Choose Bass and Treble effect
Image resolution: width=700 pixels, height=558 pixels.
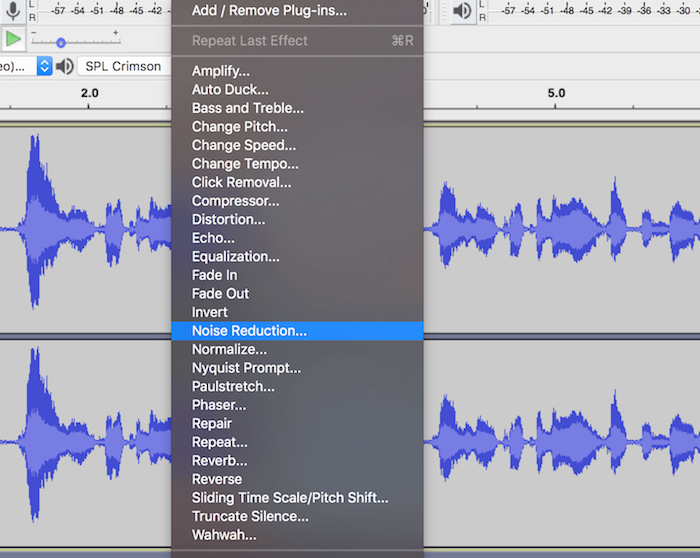(x=297, y=108)
